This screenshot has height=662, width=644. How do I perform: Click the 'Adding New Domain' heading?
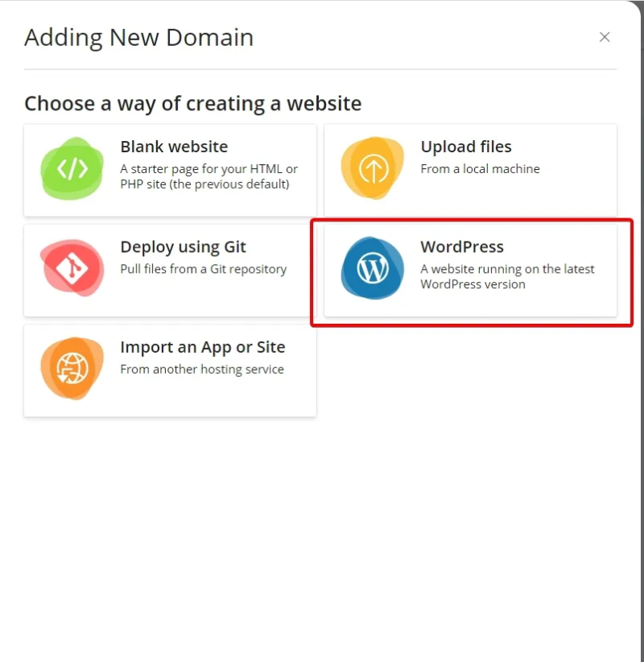point(138,38)
